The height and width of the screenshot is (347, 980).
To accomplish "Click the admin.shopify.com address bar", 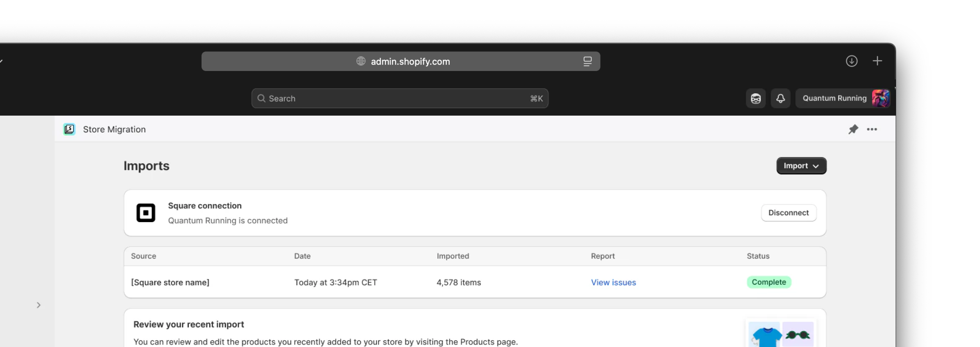I will click(410, 61).
